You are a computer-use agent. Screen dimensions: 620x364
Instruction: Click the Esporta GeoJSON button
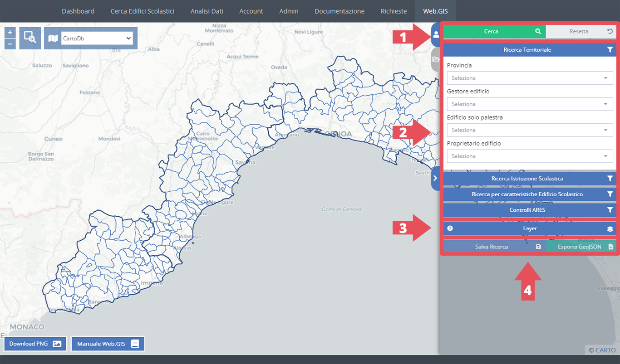click(x=581, y=247)
